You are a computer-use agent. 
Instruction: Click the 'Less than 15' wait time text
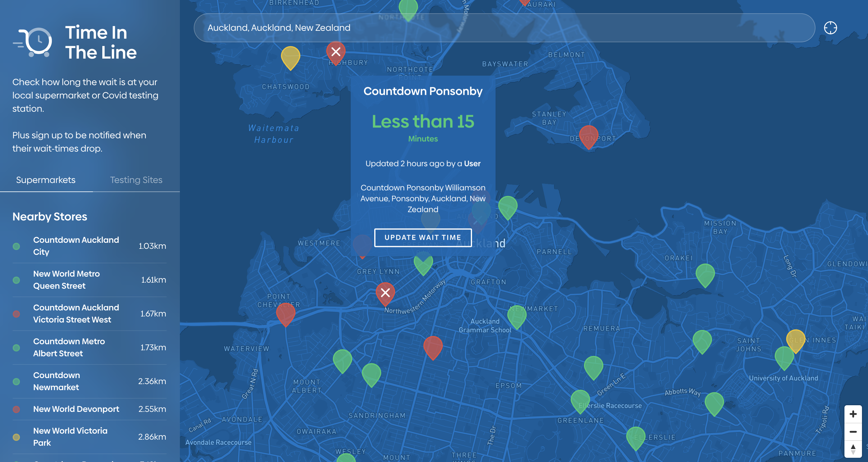(x=423, y=121)
